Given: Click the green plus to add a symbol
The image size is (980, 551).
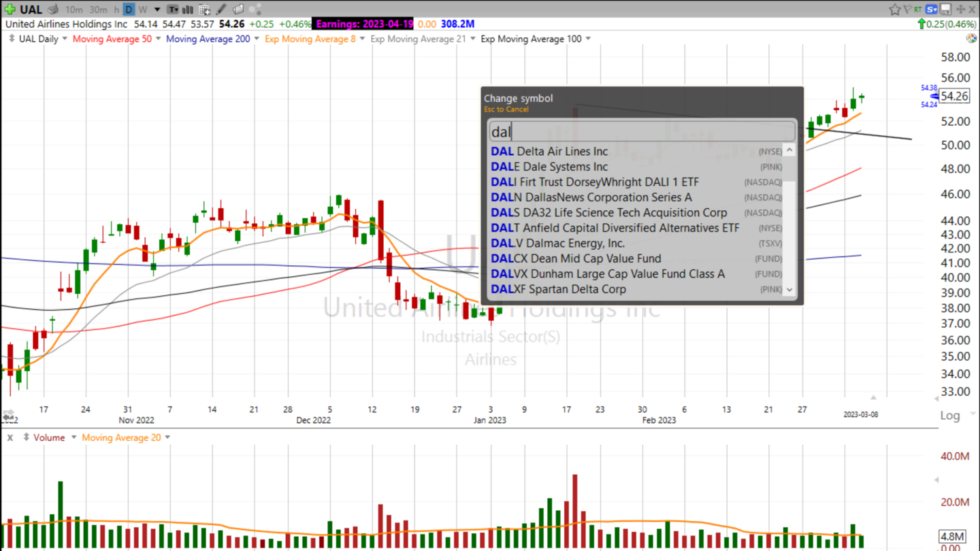Looking at the screenshot, I should coord(10,9).
